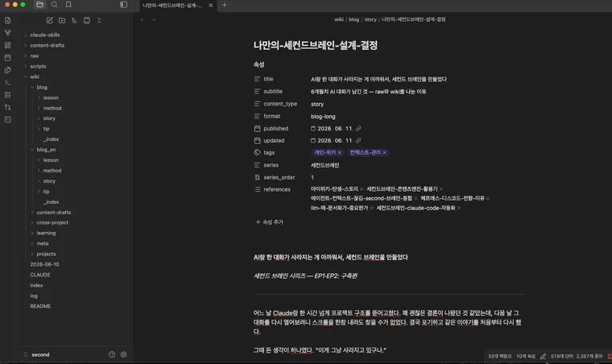Screen dimensions: 612x364
Task: Click the new folder icon
Action: [x=62, y=20]
